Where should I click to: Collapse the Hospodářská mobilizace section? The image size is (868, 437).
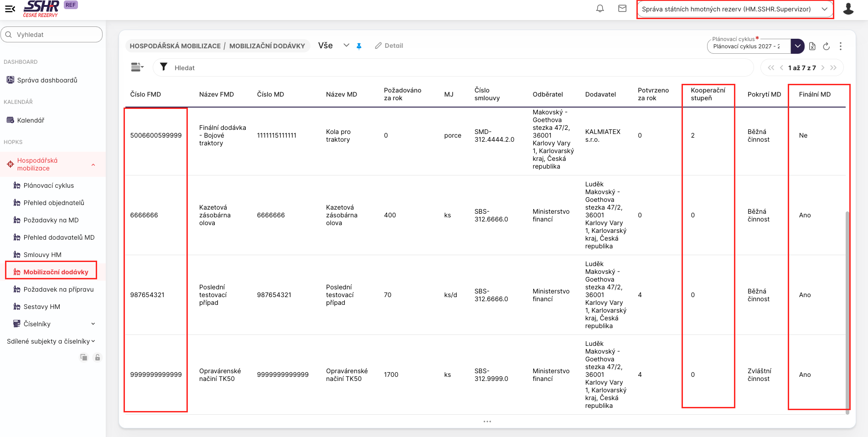(x=93, y=165)
